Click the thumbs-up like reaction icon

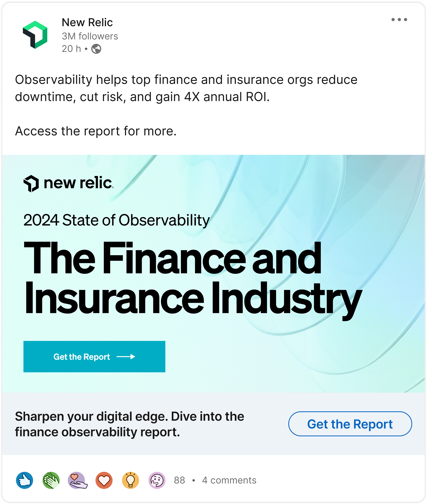(x=24, y=480)
